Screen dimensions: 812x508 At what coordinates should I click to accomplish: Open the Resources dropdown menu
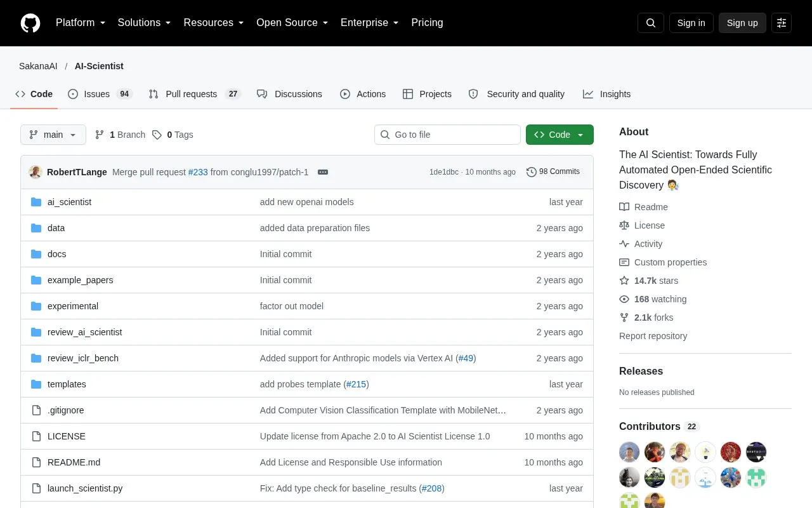[214, 23]
